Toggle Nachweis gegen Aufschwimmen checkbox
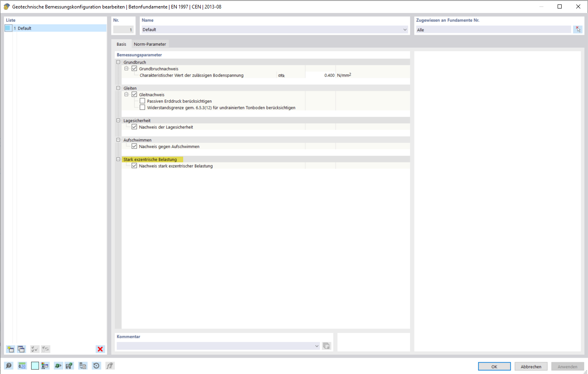588x374 pixels. click(x=134, y=147)
